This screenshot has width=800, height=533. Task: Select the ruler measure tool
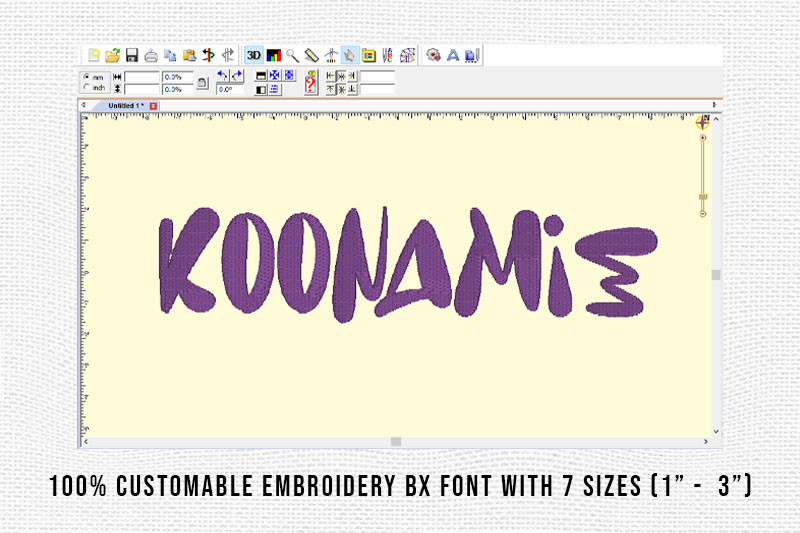[311, 55]
